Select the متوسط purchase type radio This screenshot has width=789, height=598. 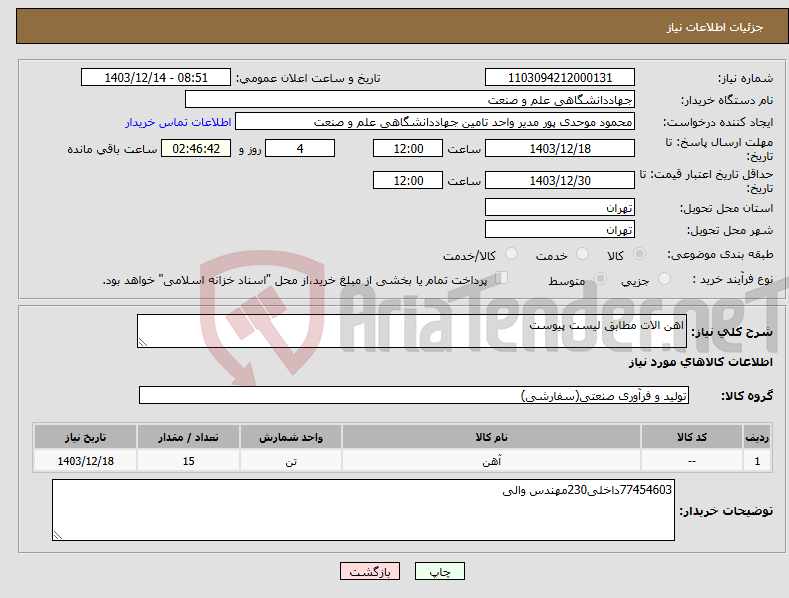coord(600,278)
